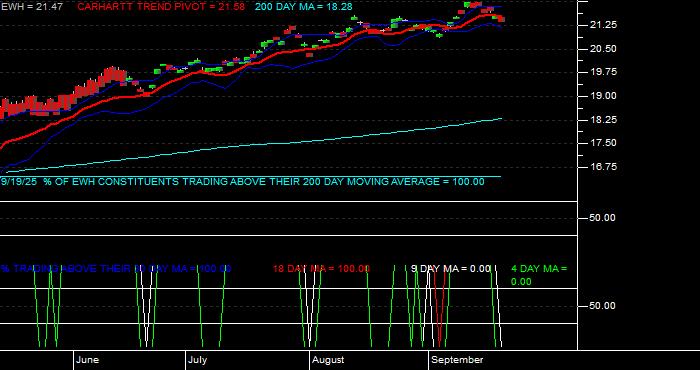Click the EWH = 21.47 price label
Viewport: 700px width, 370px height.
[31, 7]
